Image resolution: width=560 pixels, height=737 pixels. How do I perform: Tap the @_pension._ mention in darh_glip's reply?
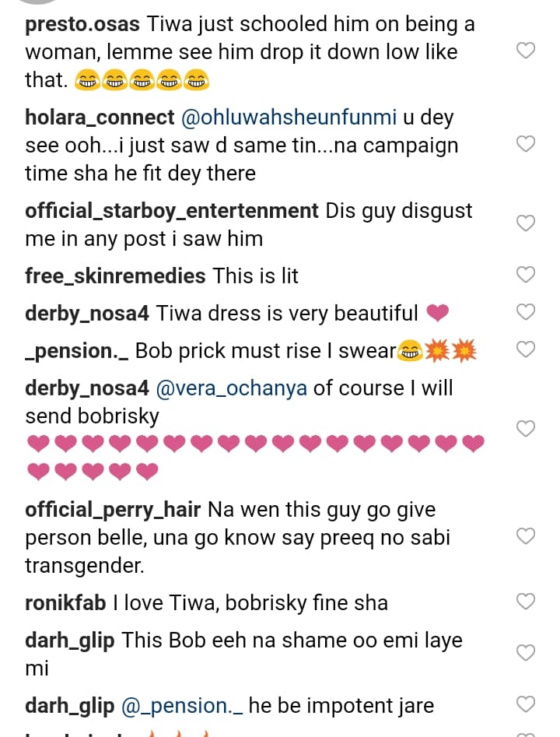184,706
